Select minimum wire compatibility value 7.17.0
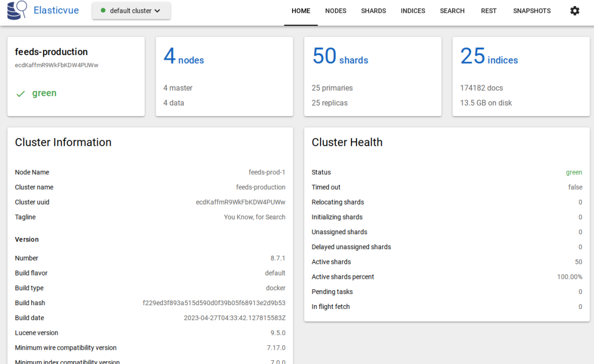 (x=276, y=348)
